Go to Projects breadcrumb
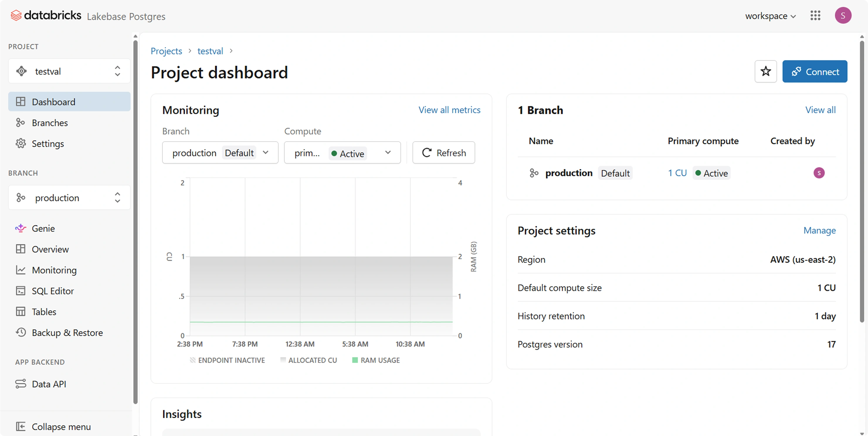This screenshot has height=436, width=868. (x=166, y=51)
